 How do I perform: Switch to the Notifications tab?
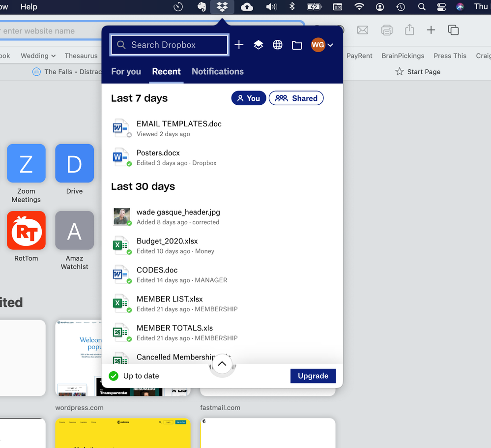(x=217, y=71)
